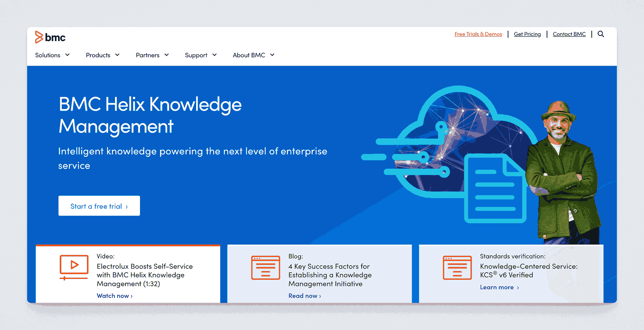
Task: Expand the Partners dropdown chevron
Action: (x=166, y=55)
